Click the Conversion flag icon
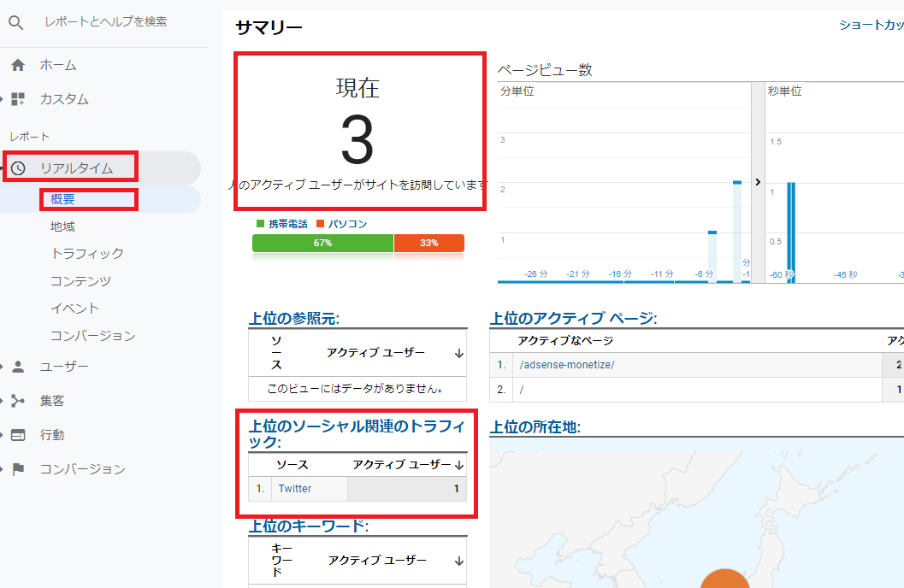904x588 pixels. pos(18,469)
